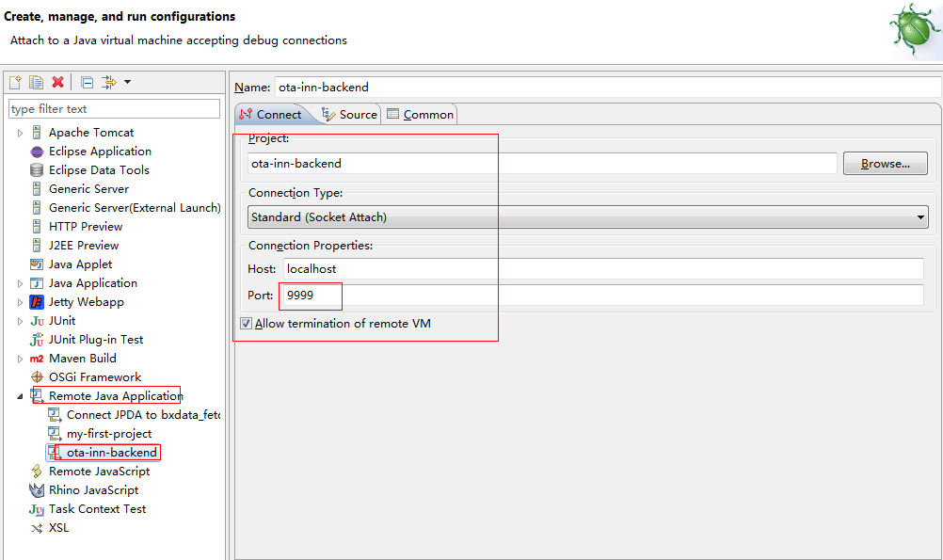Select the my-first-project configuration
943x560 pixels.
108,434
